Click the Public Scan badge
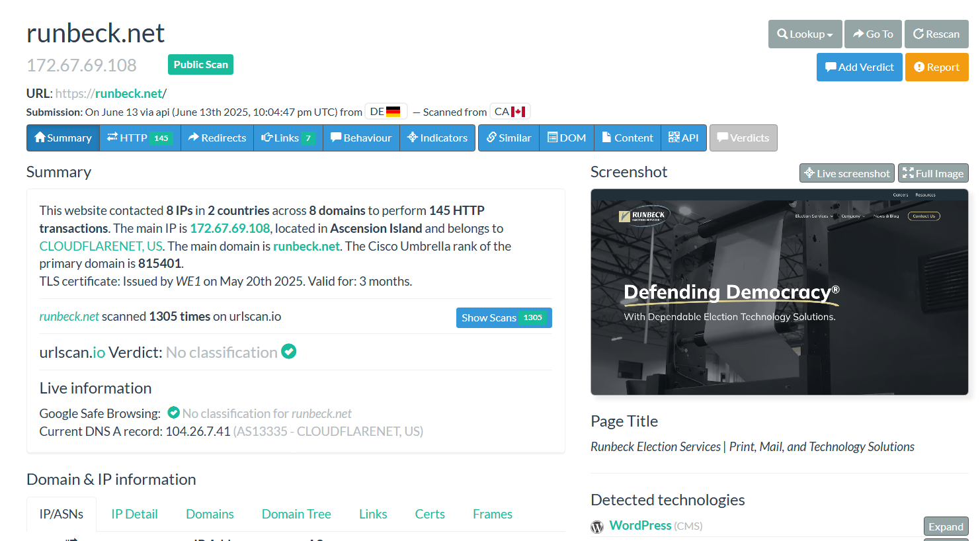This screenshot has width=980, height=541. (200, 64)
